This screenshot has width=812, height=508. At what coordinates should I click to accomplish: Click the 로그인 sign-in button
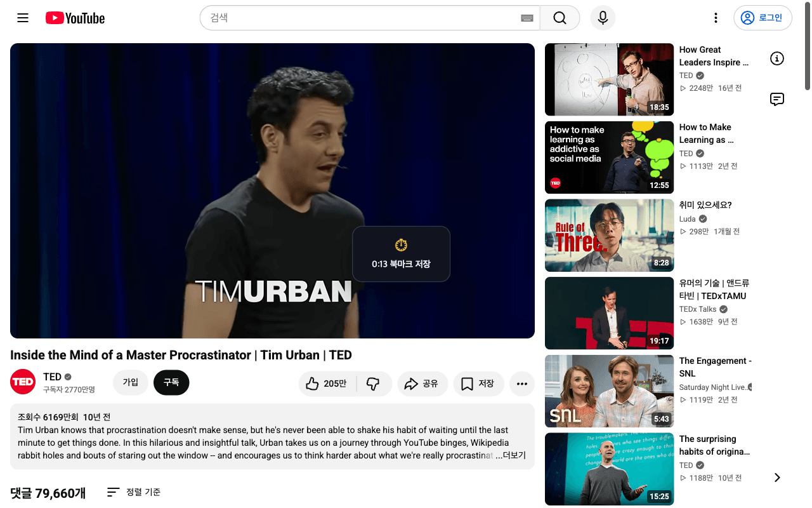coord(763,18)
